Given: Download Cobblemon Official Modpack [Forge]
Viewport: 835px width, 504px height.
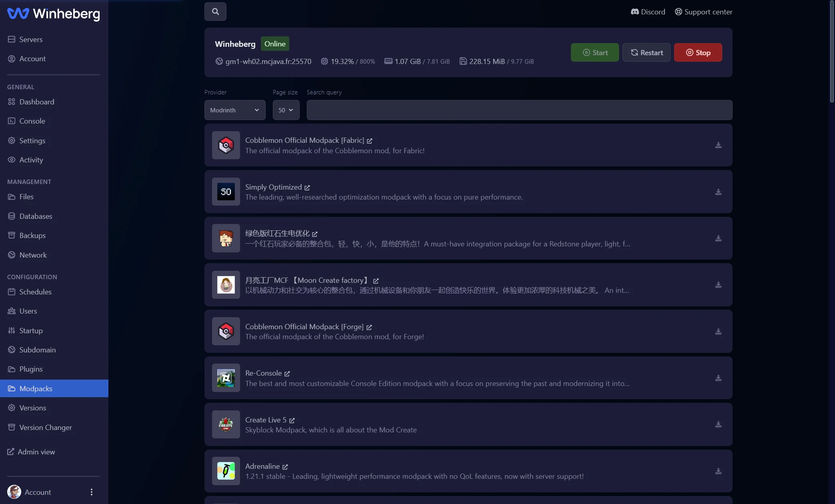Looking at the screenshot, I should click(718, 332).
